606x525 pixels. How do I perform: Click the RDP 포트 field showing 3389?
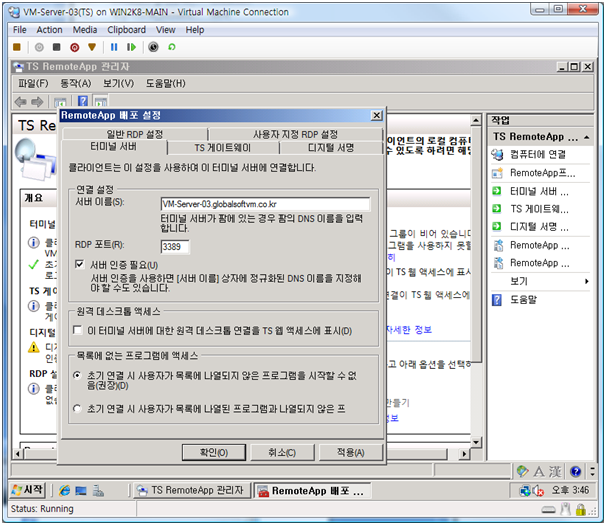point(175,247)
